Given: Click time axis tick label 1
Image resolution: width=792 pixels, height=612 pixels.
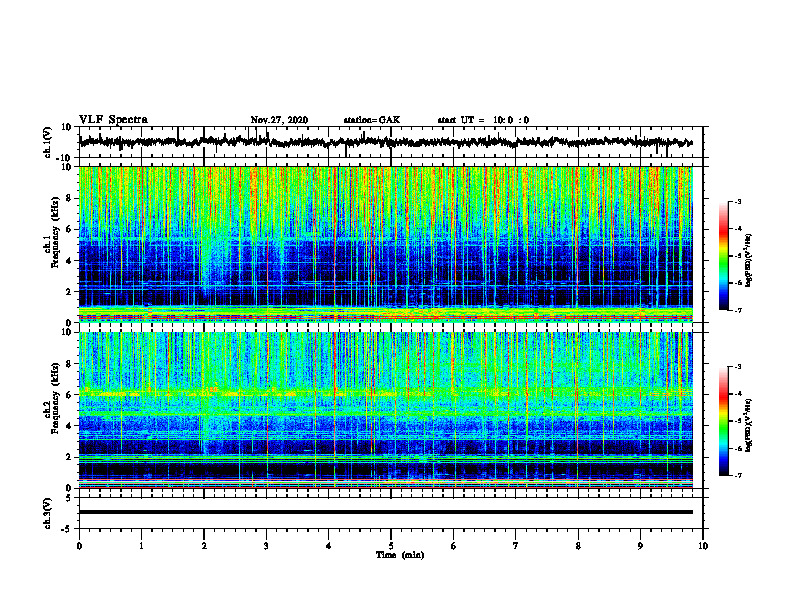Looking at the screenshot, I should [x=141, y=546].
